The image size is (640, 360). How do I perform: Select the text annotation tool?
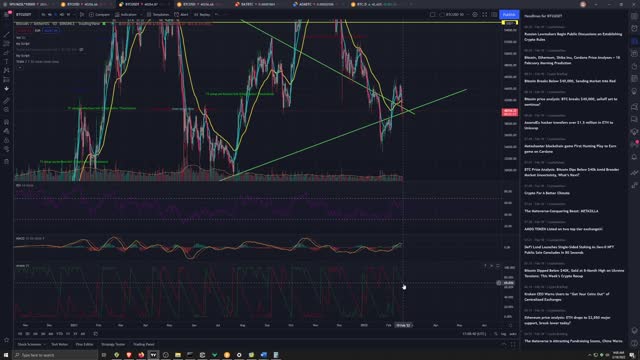(6, 61)
